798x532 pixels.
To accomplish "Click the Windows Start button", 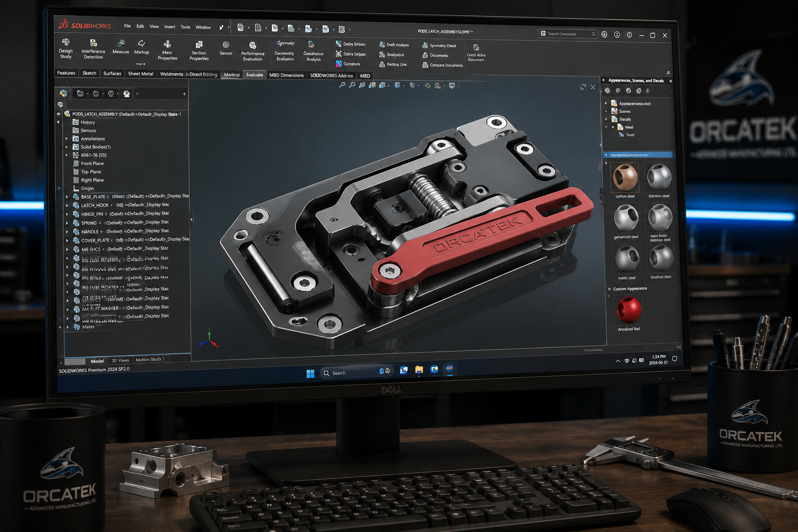I will pos(311,374).
